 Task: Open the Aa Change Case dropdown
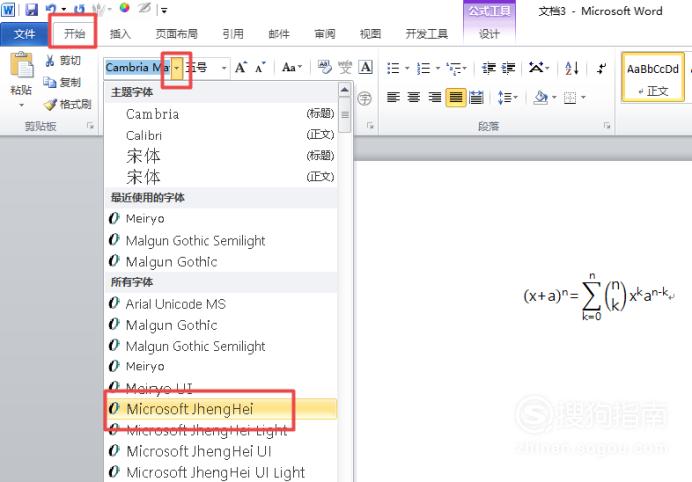click(292, 68)
